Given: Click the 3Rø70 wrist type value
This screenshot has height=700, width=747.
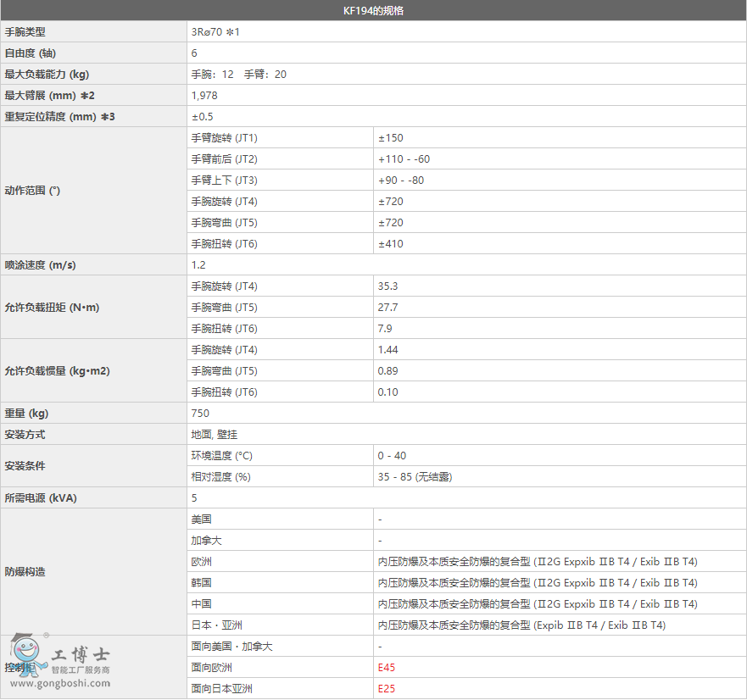Looking at the screenshot, I should (x=216, y=32).
